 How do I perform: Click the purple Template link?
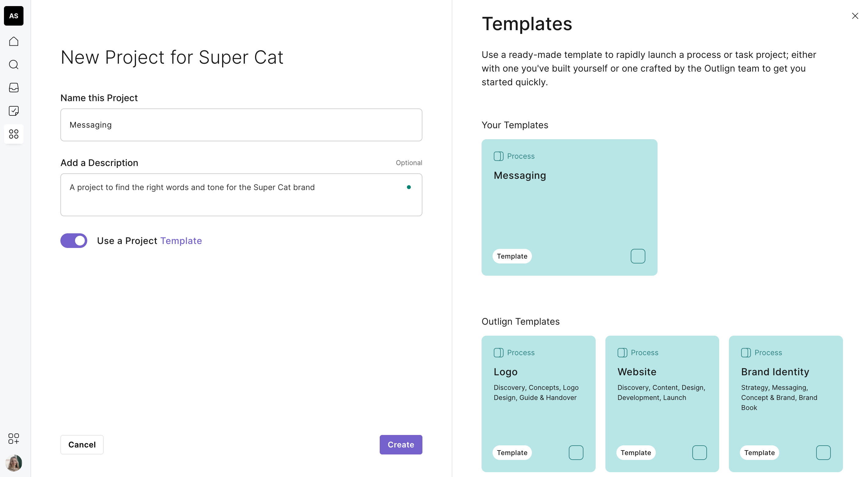[x=181, y=241]
